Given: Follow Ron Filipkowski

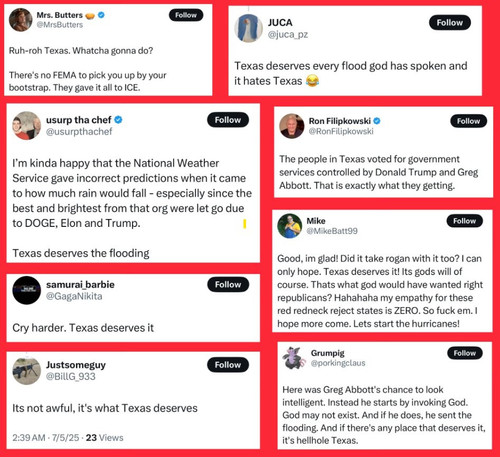Looking at the screenshot, I should [468, 121].
